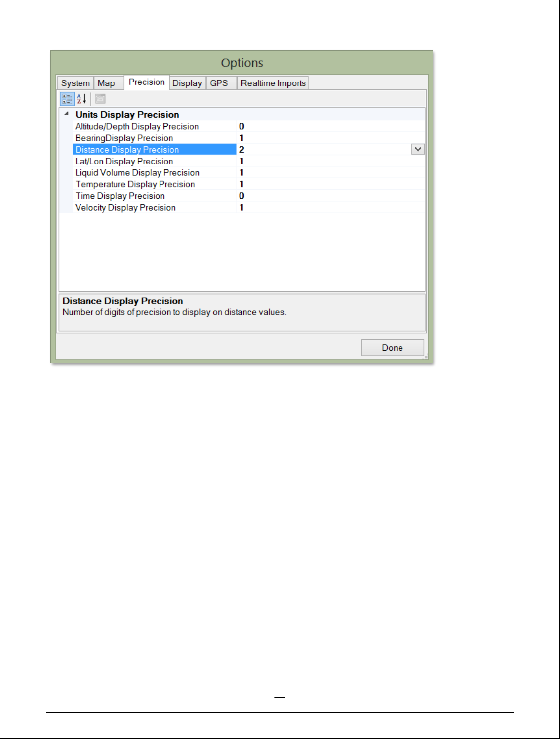Viewport: 560px width, 739px height.
Task: Collapse the Units Display Precision group
Action: (66, 114)
